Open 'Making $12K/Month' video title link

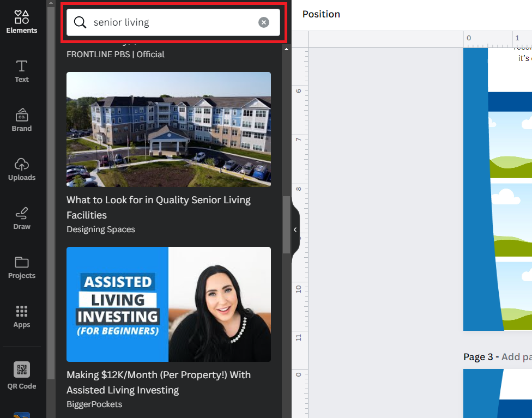point(159,383)
